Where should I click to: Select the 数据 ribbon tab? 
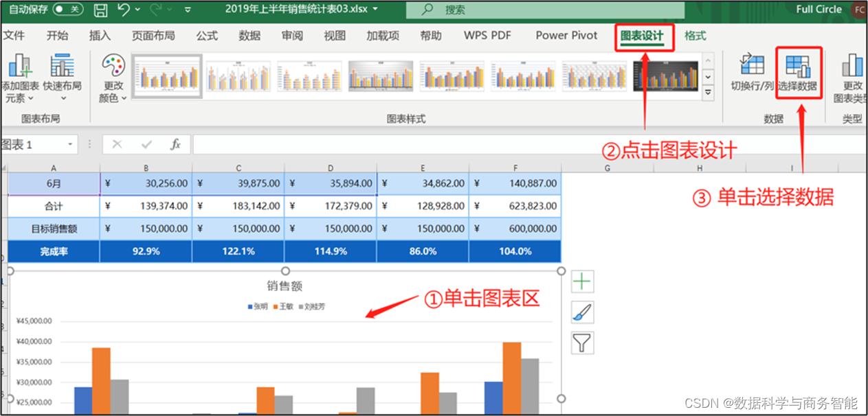point(249,36)
